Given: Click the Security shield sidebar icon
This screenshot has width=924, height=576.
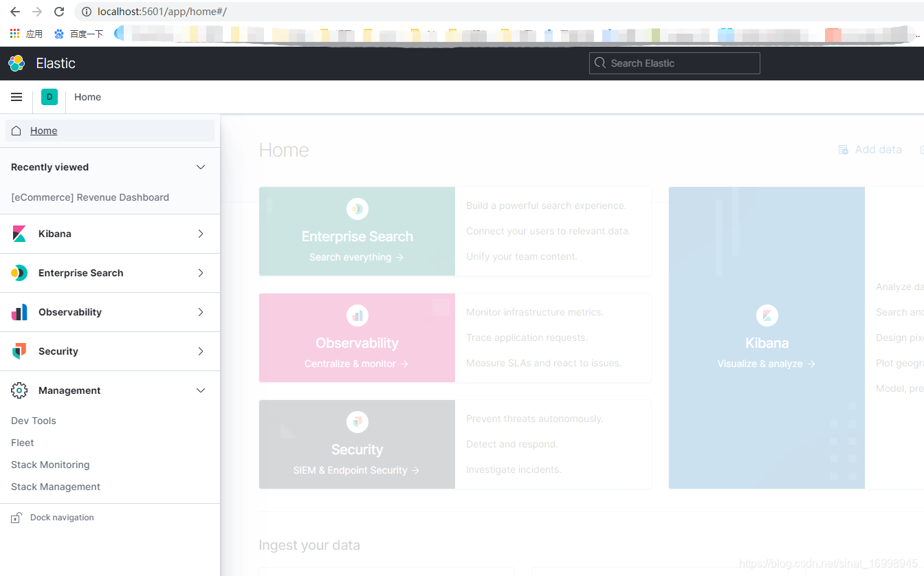Looking at the screenshot, I should coord(19,351).
